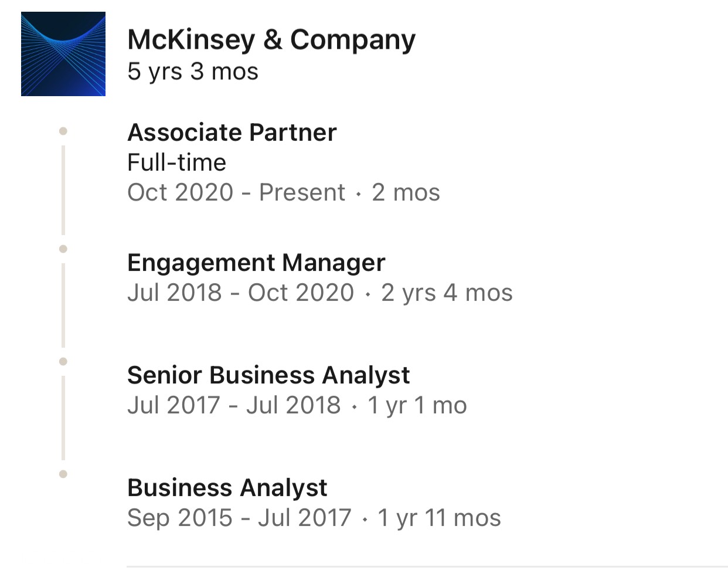
Task: Select the Jul 2017 - Jul 2018 date range
Action: pos(234,405)
